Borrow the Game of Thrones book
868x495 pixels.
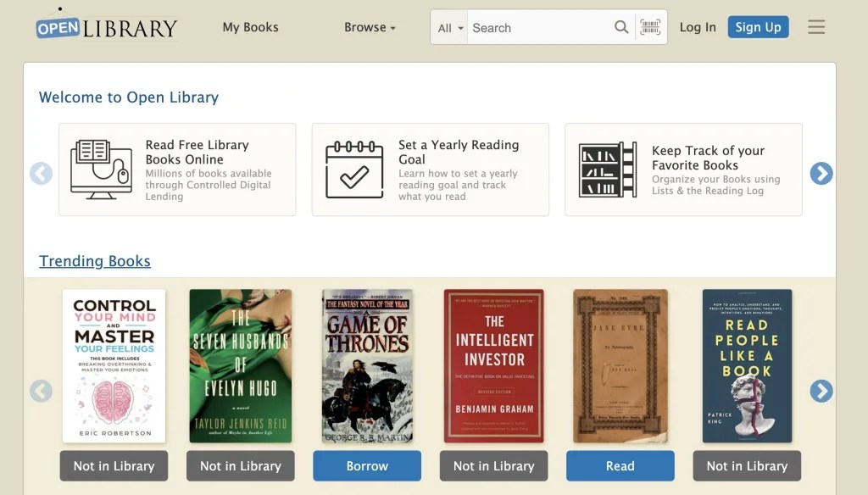(x=366, y=465)
